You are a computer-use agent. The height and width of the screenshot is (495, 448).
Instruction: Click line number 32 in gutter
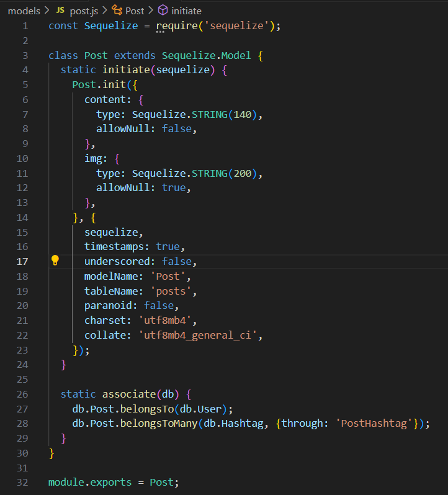point(22,483)
